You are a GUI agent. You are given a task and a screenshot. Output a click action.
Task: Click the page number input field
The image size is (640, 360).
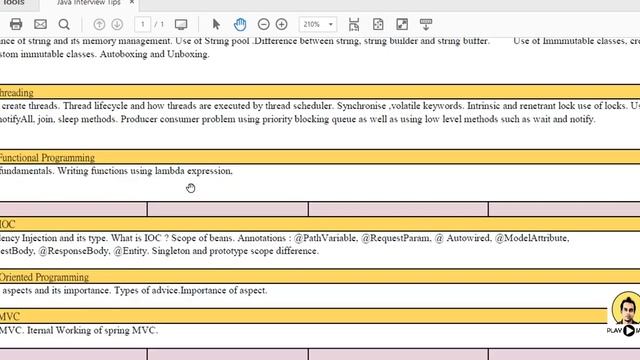coord(143,24)
